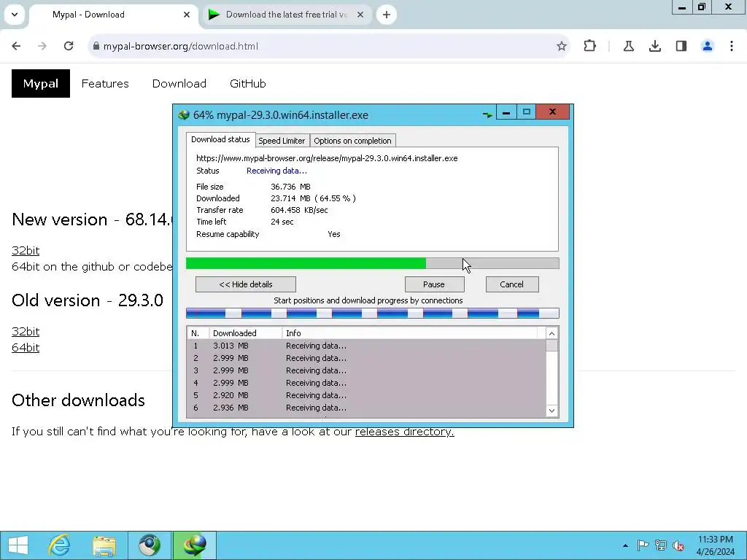Select connection row 1 with 3.013 MB

pyautogui.click(x=366, y=346)
